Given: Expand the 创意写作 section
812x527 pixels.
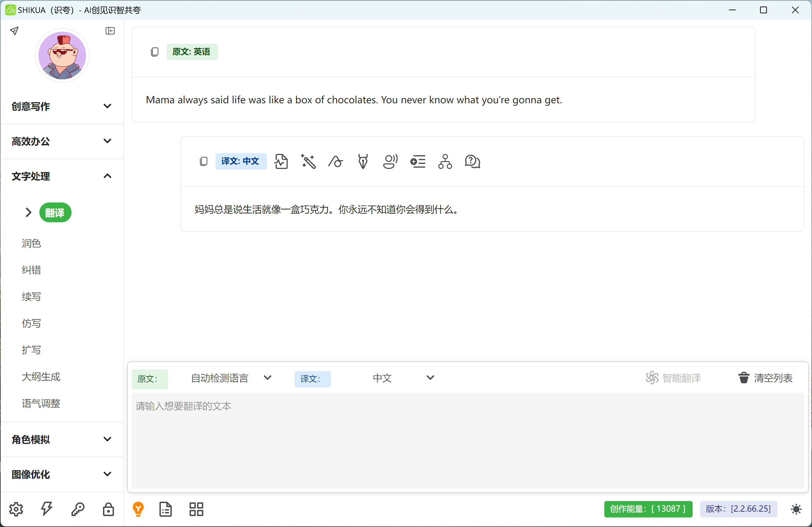Looking at the screenshot, I should (62, 106).
